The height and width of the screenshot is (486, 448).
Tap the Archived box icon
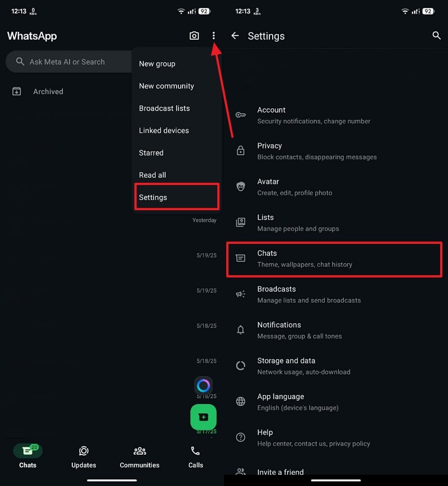(x=17, y=91)
